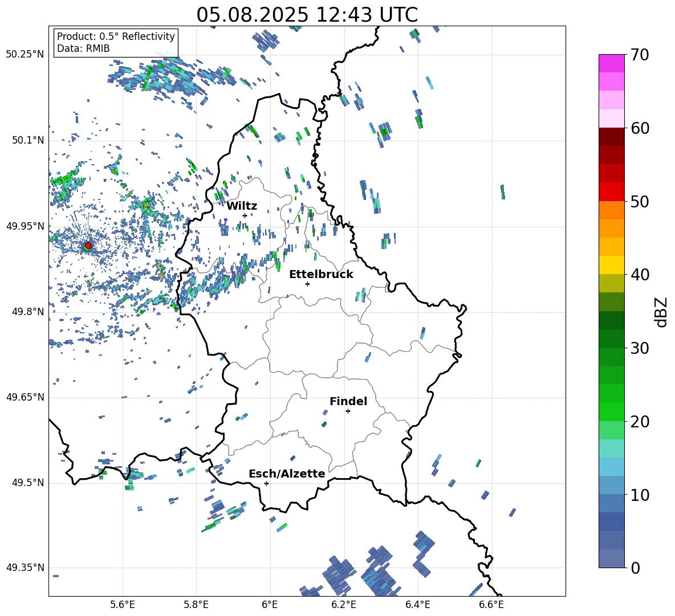The width and height of the screenshot is (675, 616).
Task: Click the cross marker below Wiltz
Action: 245,215
